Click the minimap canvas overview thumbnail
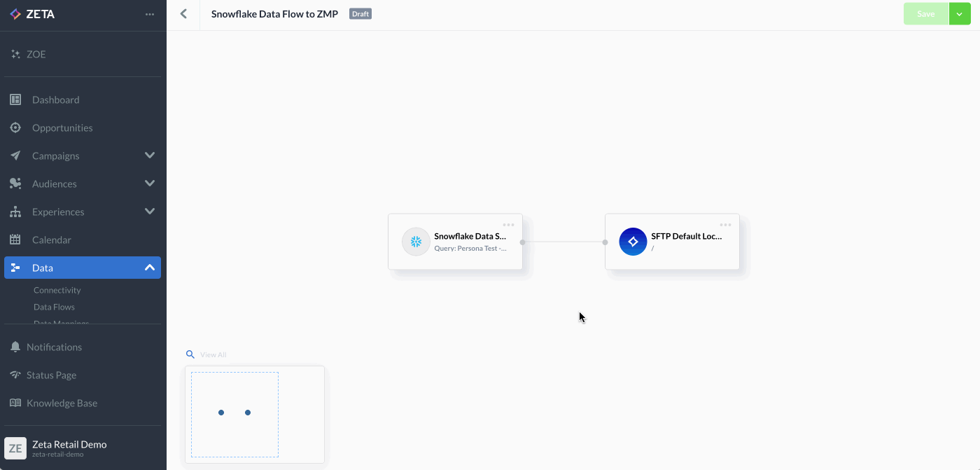Screen dimensions: 980x470 pyautogui.click(x=254, y=414)
